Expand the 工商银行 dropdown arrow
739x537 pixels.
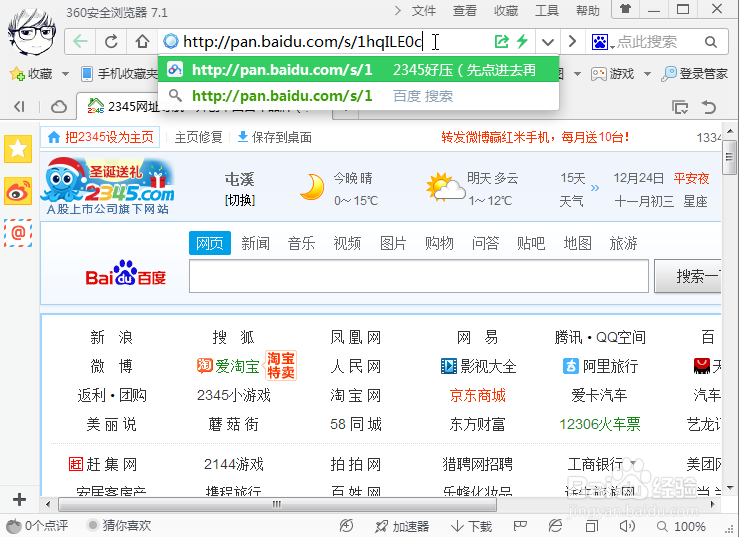click(x=633, y=463)
